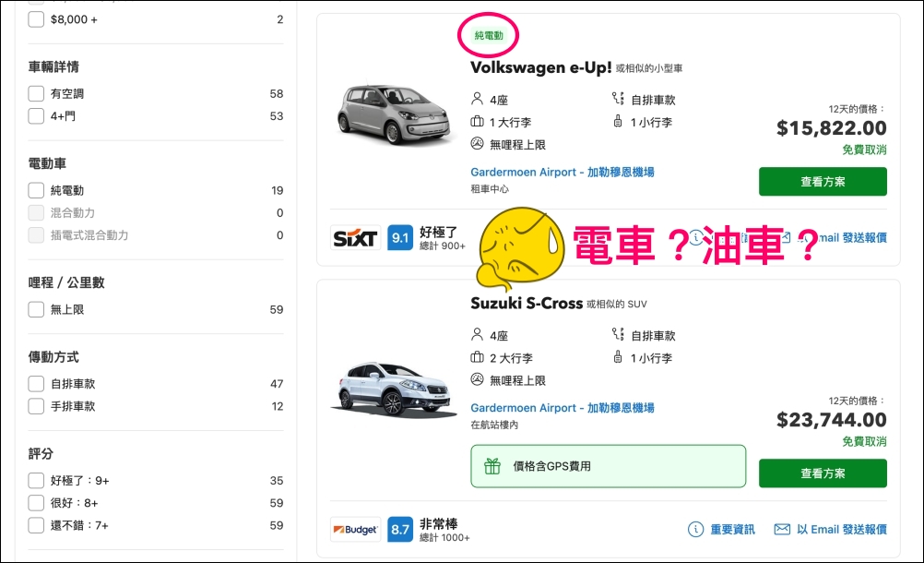
Task: Click the 總計 1000+ review count
Action: click(x=444, y=538)
